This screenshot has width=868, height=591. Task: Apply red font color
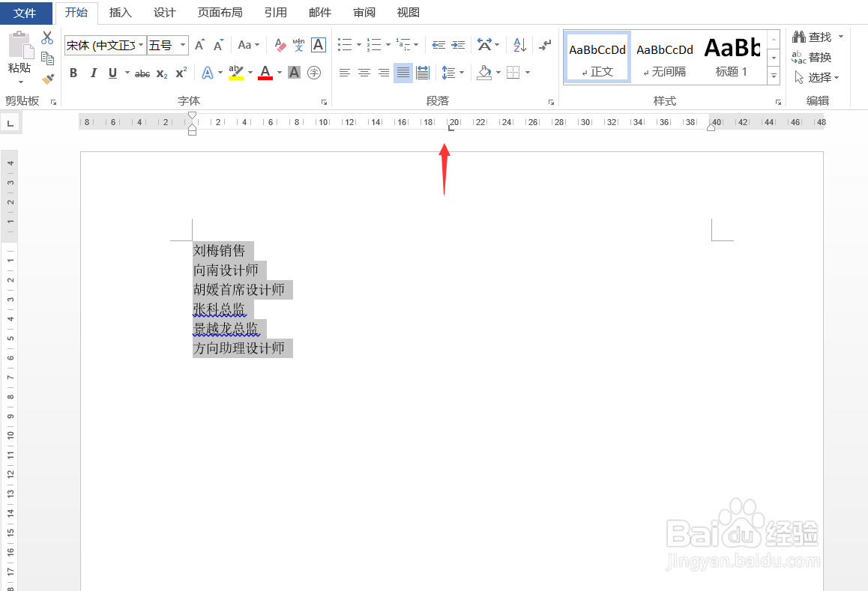(x=265, y=73)
